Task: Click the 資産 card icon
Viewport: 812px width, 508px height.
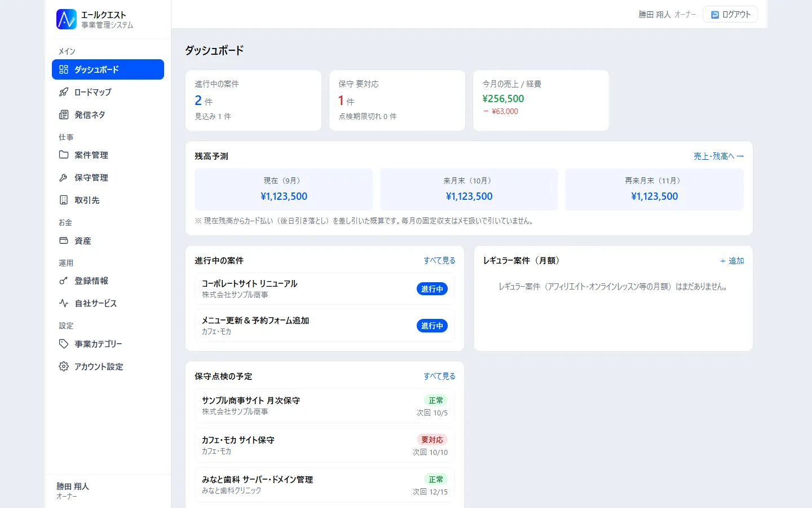Action: (x=64, y=240)
